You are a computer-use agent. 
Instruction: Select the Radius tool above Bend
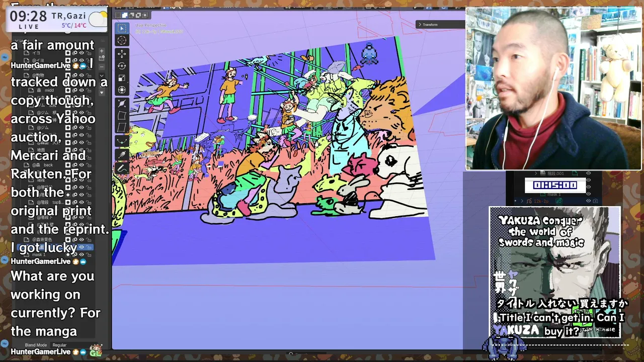tap(122, 104)
